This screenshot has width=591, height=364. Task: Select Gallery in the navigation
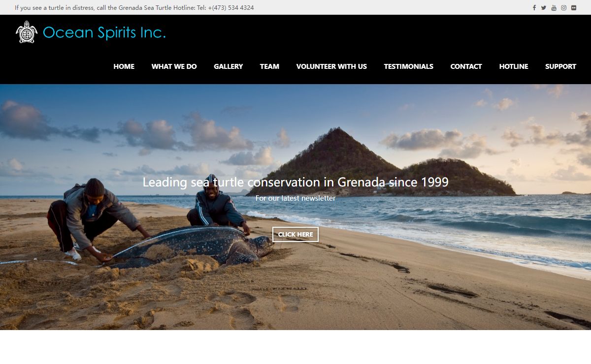(229, 66)
